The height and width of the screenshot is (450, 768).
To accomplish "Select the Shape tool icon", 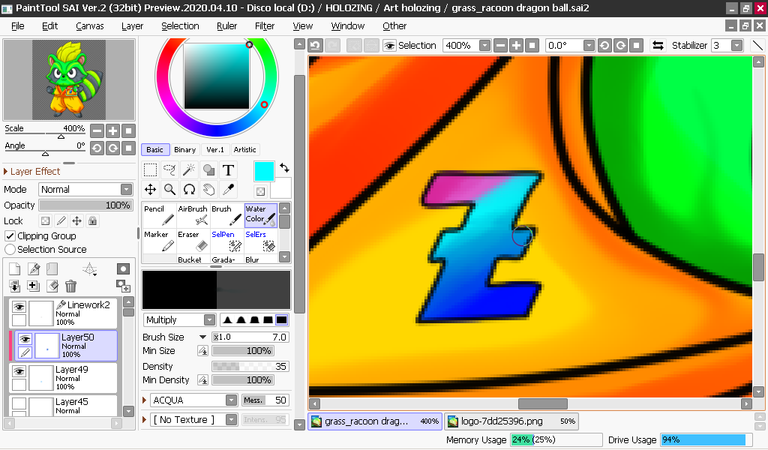I will click(209, 170).
